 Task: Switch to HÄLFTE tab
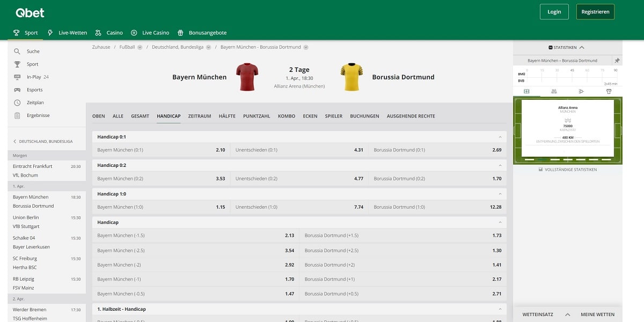(x=227, y=116)
